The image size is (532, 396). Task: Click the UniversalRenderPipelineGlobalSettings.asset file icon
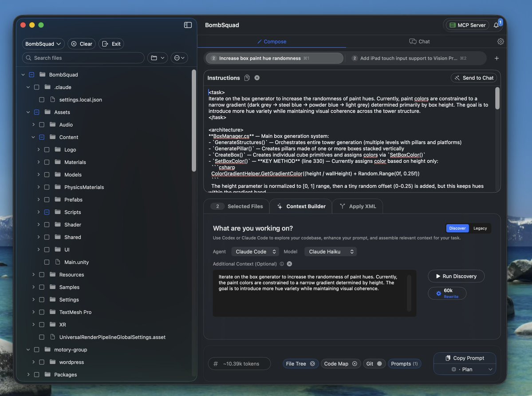coord(52,337)
